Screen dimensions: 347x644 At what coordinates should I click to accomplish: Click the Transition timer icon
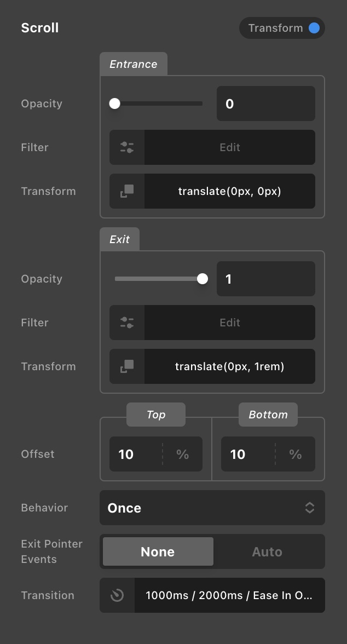117,595
